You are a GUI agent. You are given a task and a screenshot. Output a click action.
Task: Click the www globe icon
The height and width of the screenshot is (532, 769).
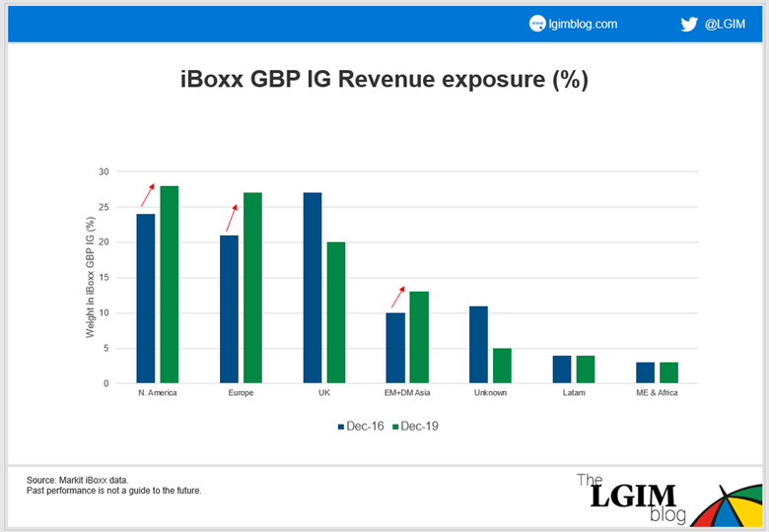point(537,23)
